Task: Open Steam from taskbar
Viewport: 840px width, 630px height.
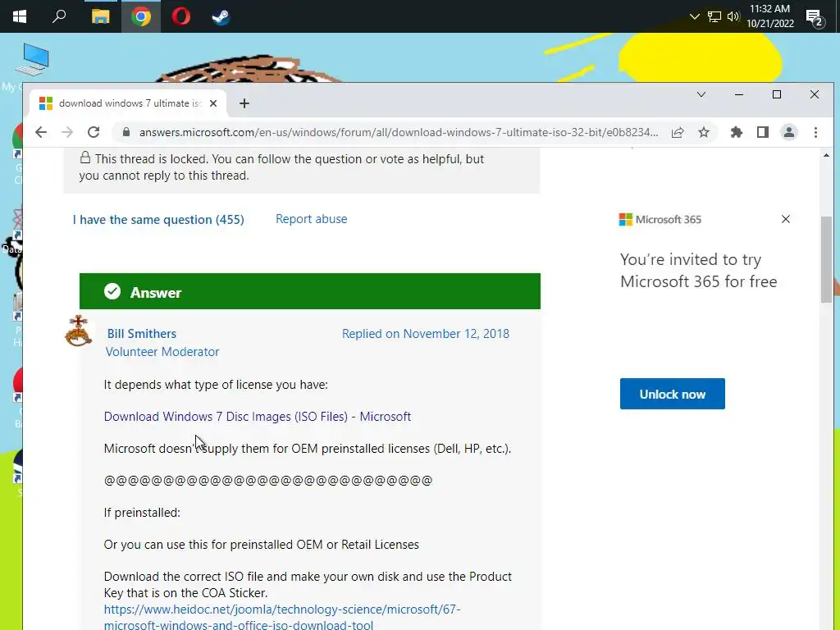Action: (221, 16)
